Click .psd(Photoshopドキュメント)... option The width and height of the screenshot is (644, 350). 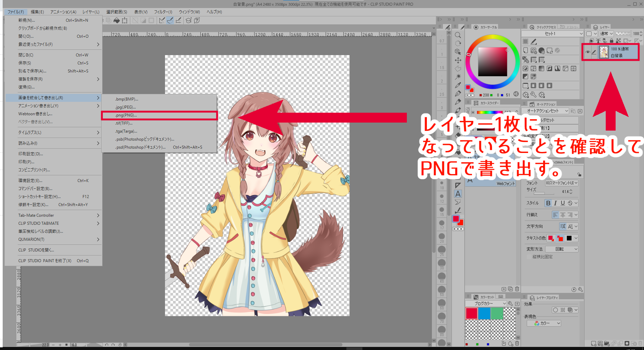click(x=159, y=147)
